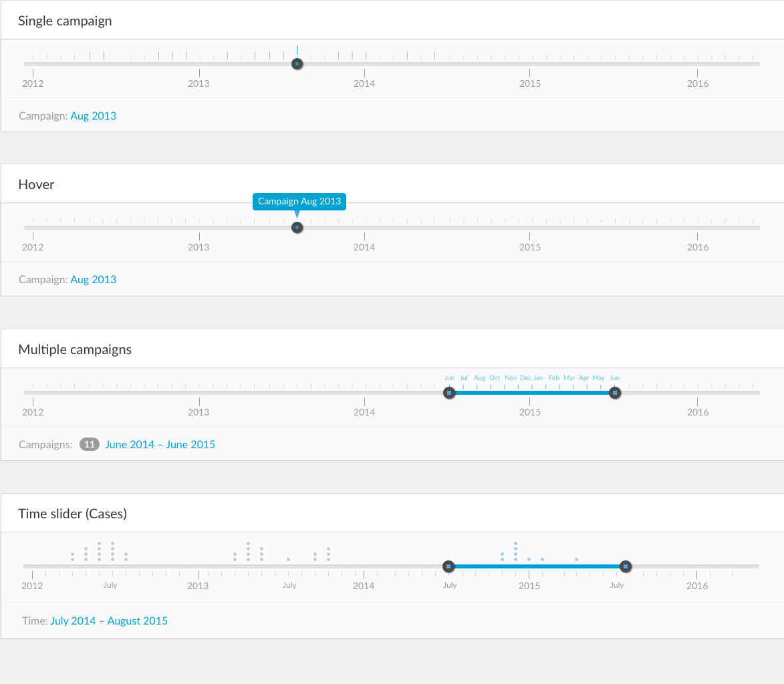Select the Aug campaign month marker

tap(479, 378)
